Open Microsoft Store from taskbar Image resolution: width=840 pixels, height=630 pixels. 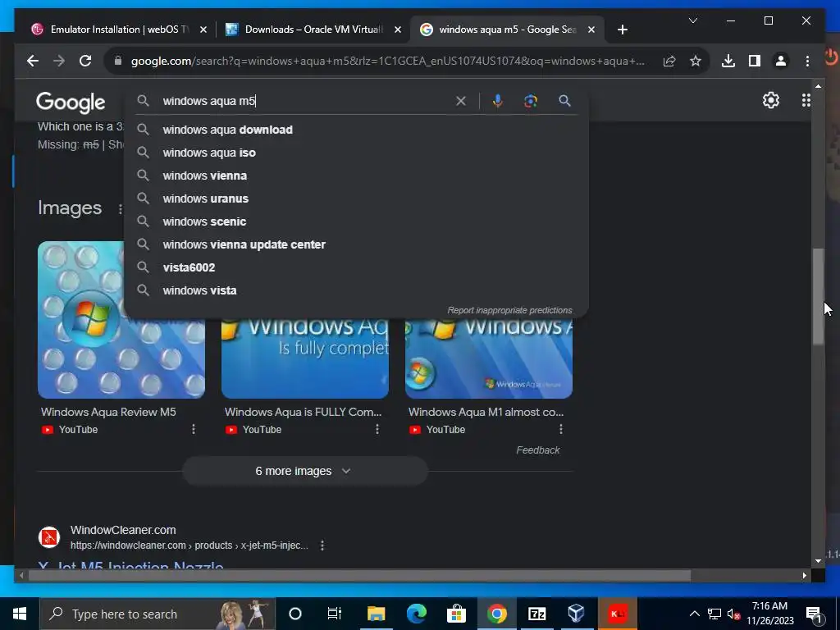[456, 614]
